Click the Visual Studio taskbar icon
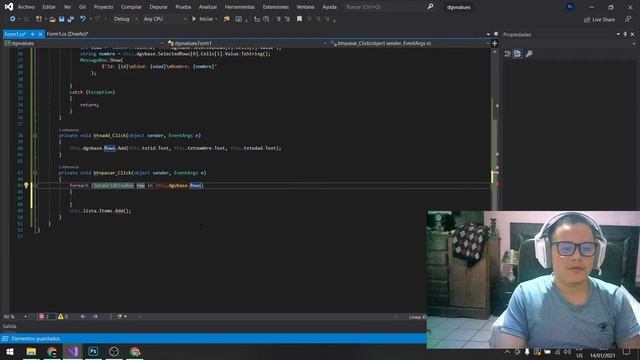 pyautogui.click(x=72, y=351)
